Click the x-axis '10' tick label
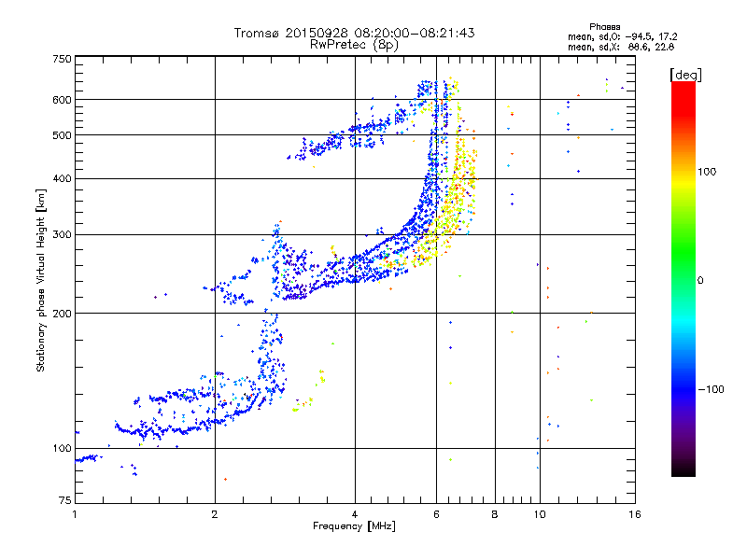Image resolution: width=747 pixels, height=560 pixels. (x=540, y=514)
